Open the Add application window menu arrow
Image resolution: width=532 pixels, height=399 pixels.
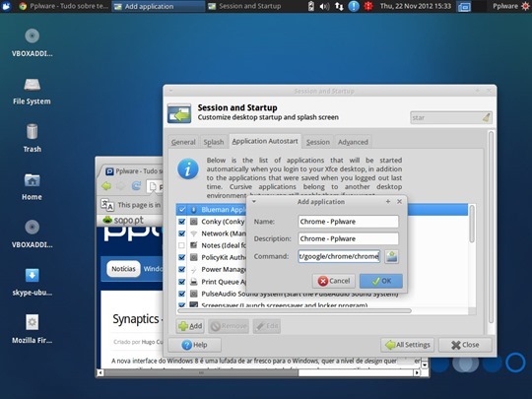click(x=254, y=202)
